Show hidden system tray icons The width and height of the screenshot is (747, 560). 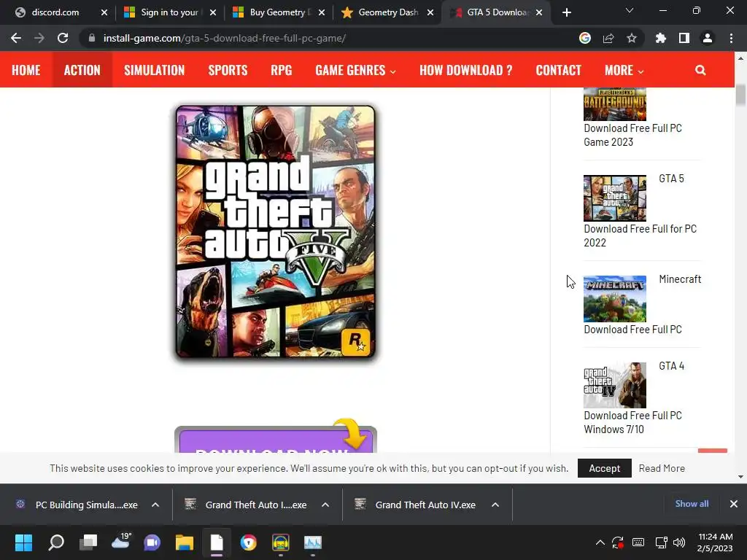click(600, 542)
